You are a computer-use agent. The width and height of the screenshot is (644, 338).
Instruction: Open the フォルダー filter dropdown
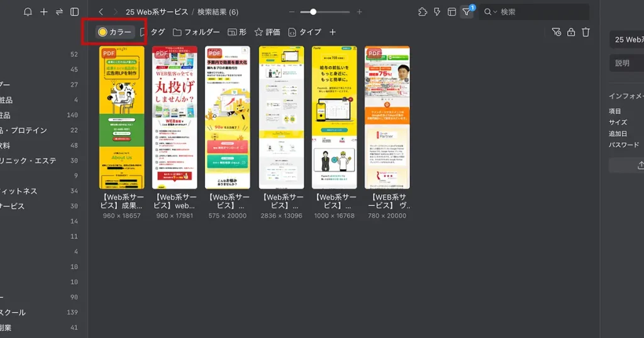click(x=196, y=32)
